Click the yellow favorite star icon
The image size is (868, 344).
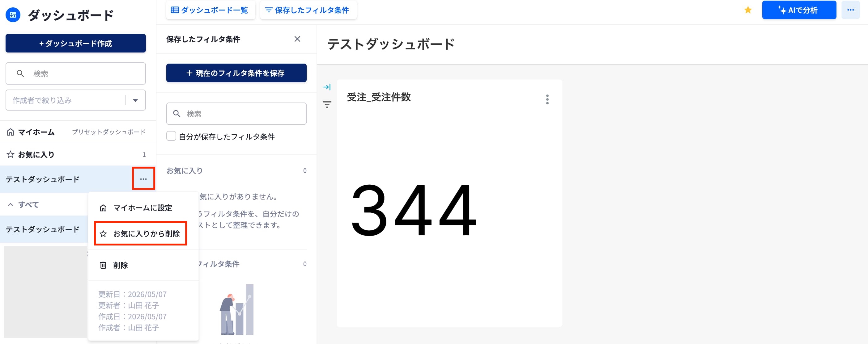pyautogui.click(x=748, y=10)
